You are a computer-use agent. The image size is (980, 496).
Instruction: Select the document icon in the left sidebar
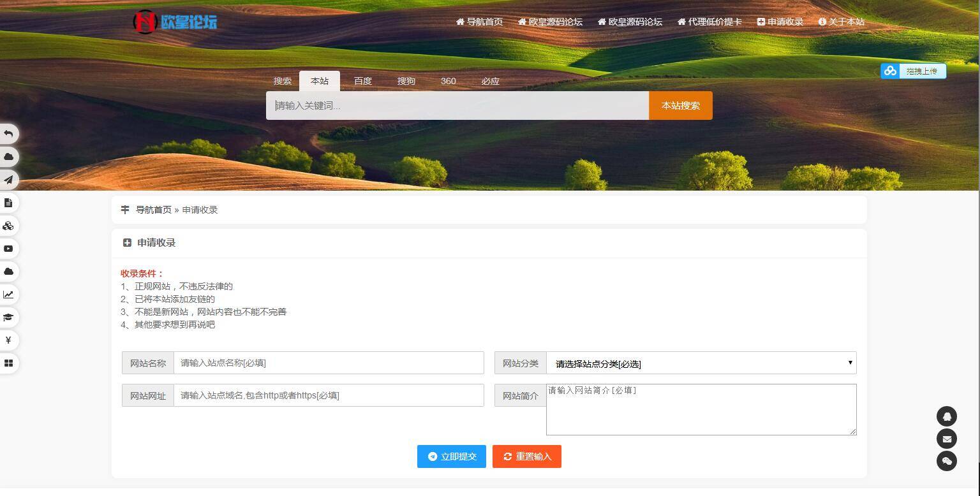(8, 203)
